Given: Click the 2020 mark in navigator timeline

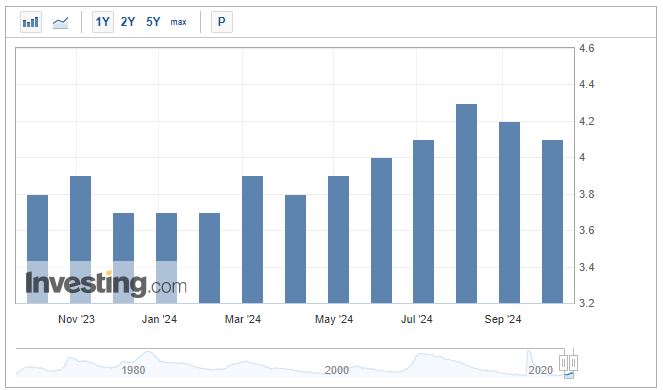Looking at the screenshot, I should (x=540, y=371).
